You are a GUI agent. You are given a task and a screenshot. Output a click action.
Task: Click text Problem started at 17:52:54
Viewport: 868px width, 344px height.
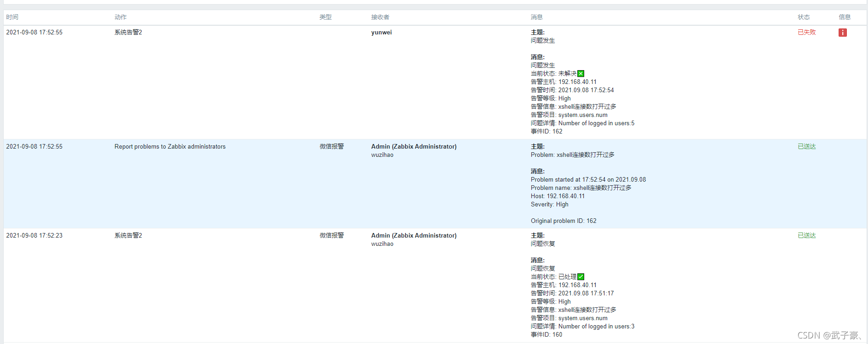(x=568, y=180)
